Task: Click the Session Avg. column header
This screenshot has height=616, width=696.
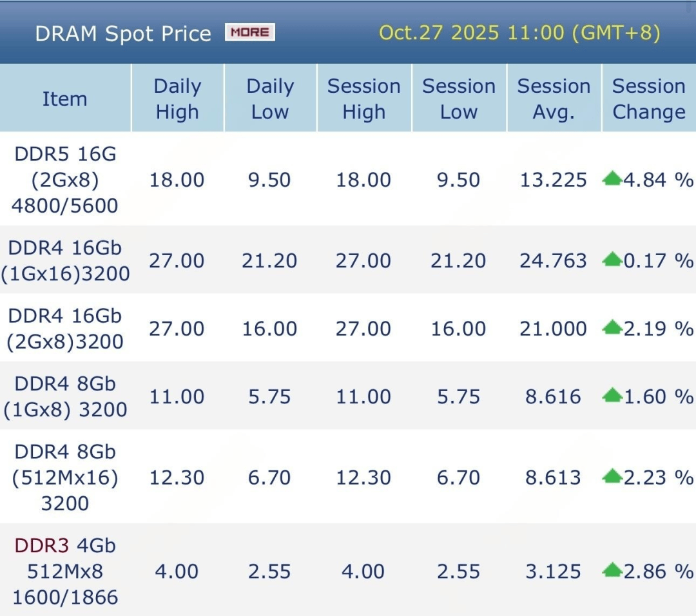Action: (554, 99)
